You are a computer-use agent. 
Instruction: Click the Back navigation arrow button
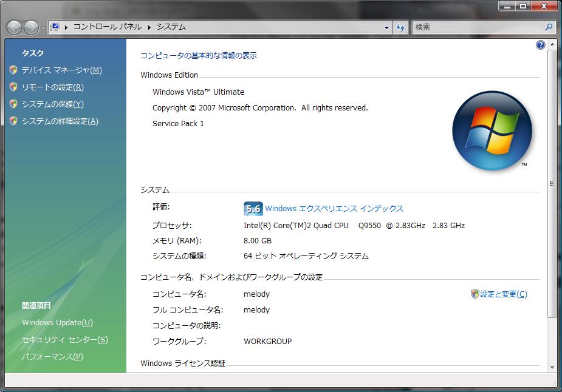15,27
